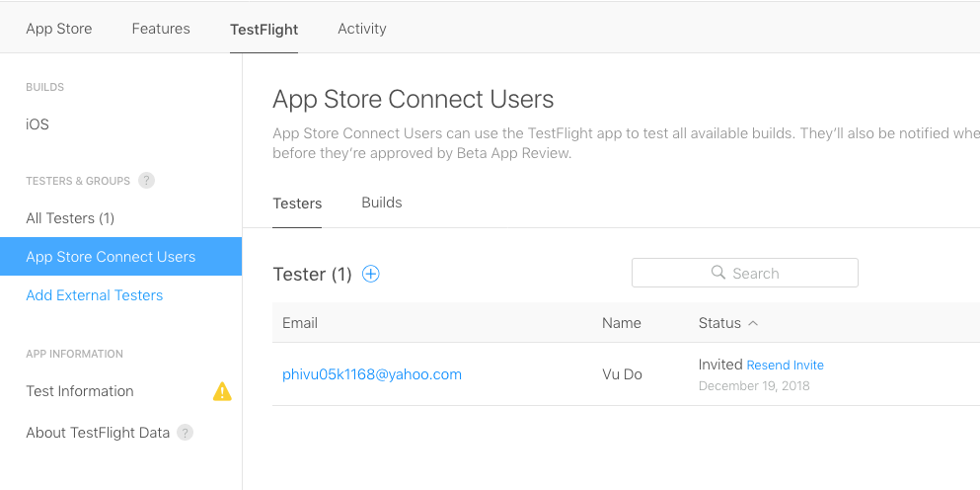Click the Add External Testers link
The image size is (980, 490).
(x=95, y=295)
